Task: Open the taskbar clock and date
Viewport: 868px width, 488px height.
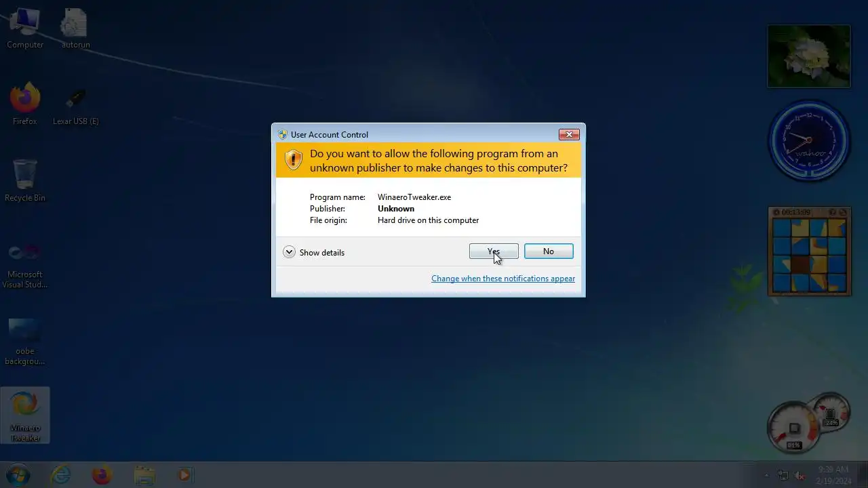Action: point(833,475)
